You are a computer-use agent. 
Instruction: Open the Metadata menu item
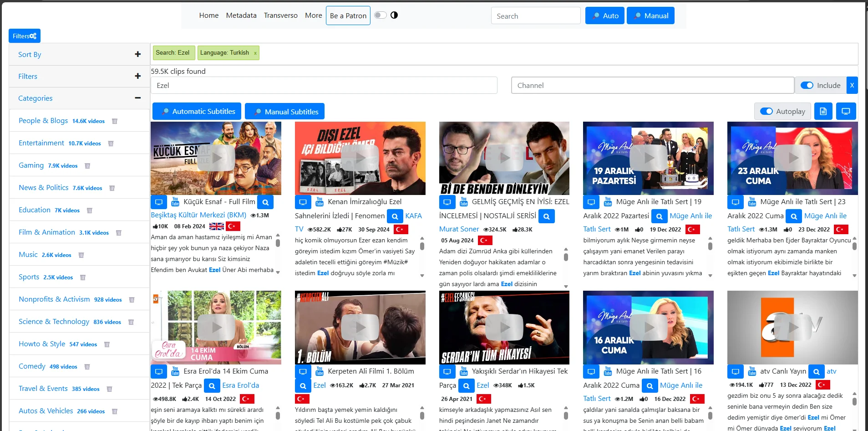click(241, 15)
